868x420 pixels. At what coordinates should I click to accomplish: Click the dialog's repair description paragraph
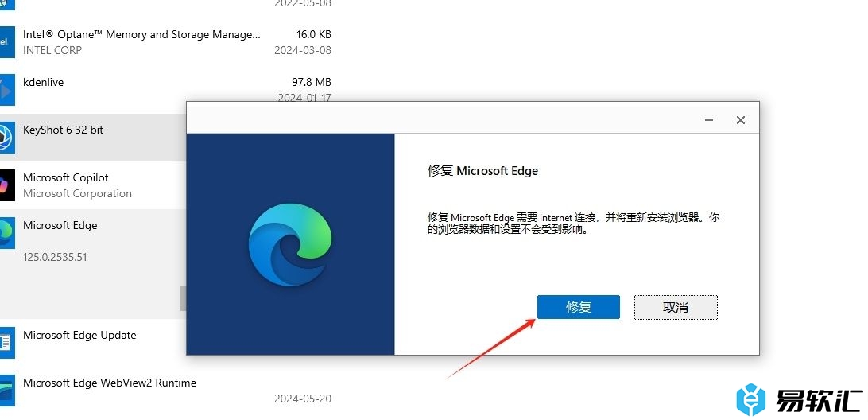coord(574,224)
